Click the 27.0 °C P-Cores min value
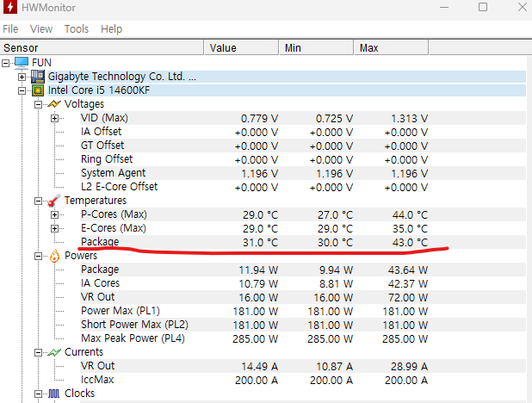 click(x=335, y=215)
